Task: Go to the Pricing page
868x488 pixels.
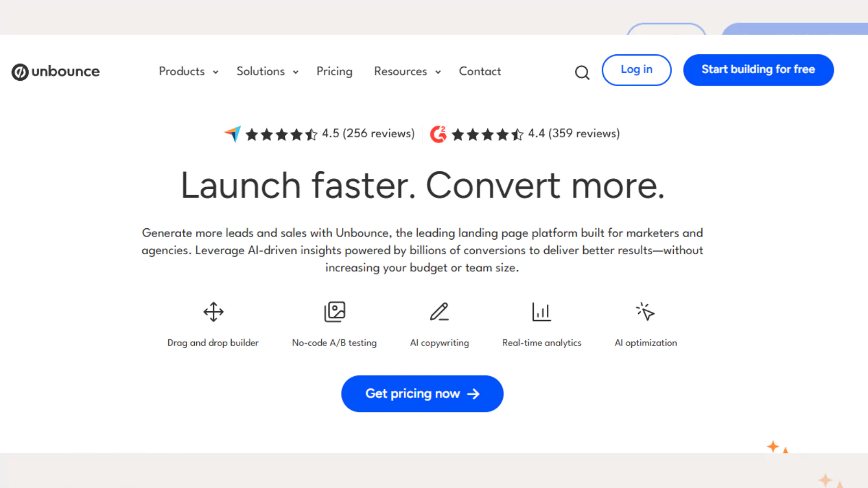Action: (334, 72)
